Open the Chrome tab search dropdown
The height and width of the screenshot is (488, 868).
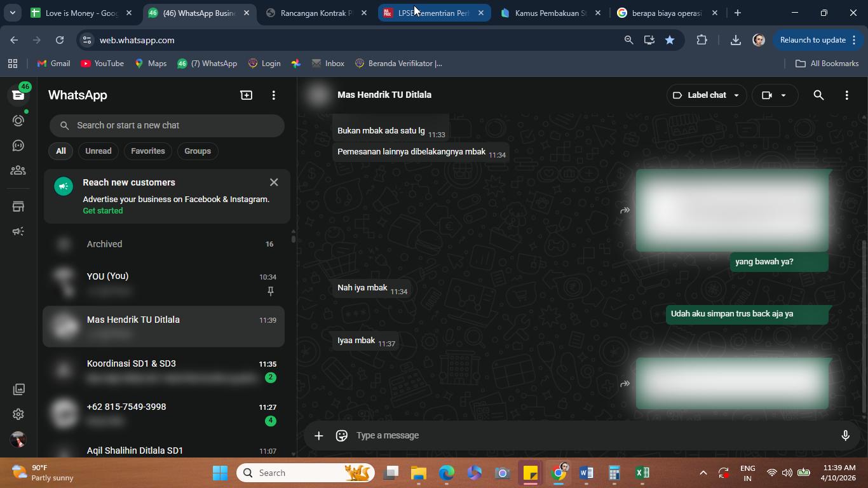(x=12, y=13)
